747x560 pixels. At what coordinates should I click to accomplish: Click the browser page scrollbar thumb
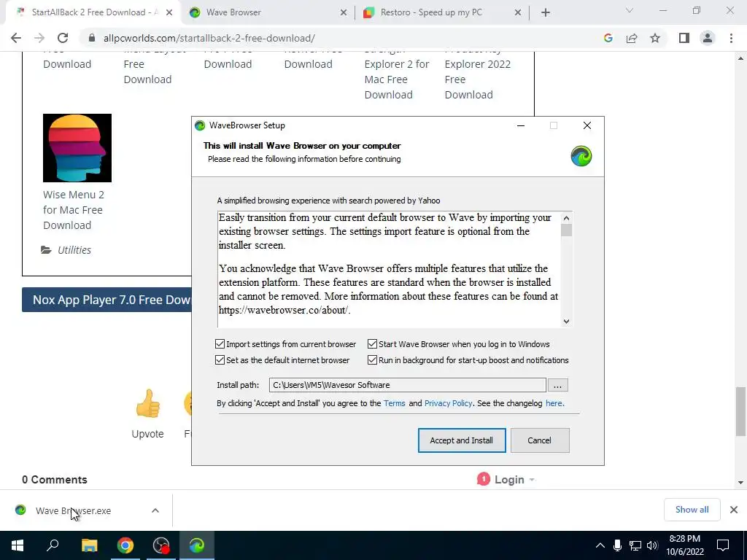[740, 411]
